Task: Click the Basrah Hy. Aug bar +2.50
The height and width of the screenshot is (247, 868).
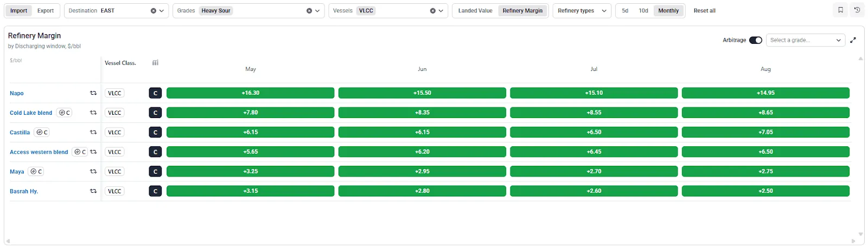Action: click(765, 191)
